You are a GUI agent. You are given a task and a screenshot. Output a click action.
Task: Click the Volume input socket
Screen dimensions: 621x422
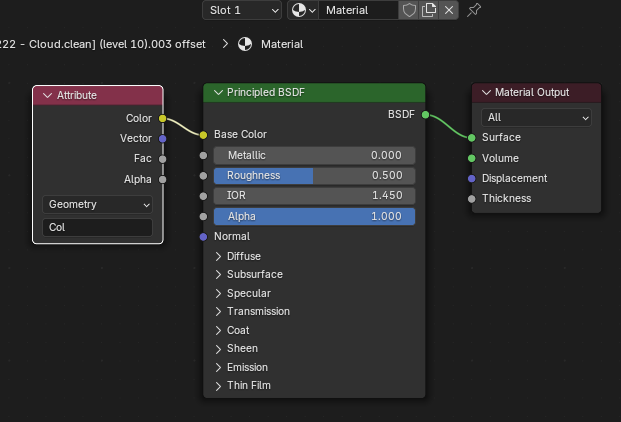[471, 158]
